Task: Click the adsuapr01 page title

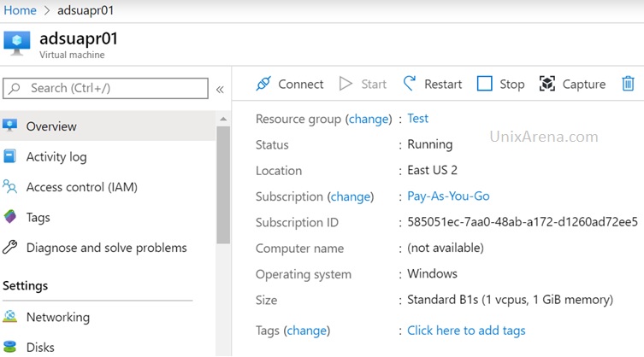Action: 79,39
